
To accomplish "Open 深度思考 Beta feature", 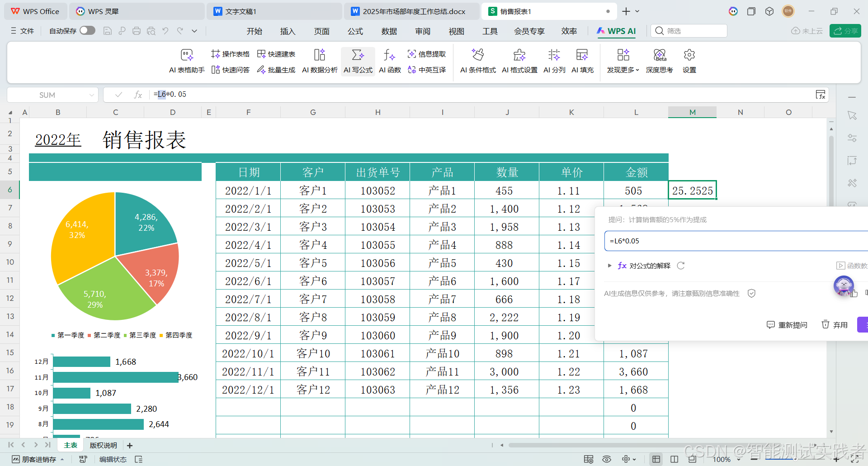I will [x=660, y=61].
